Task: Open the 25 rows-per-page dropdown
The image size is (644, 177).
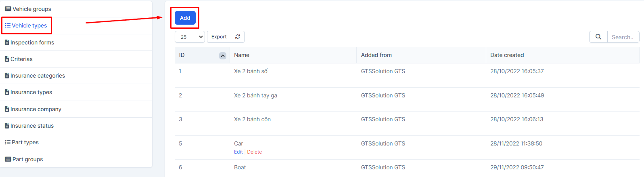Action: pyautogui.click(x=190, y=37)
